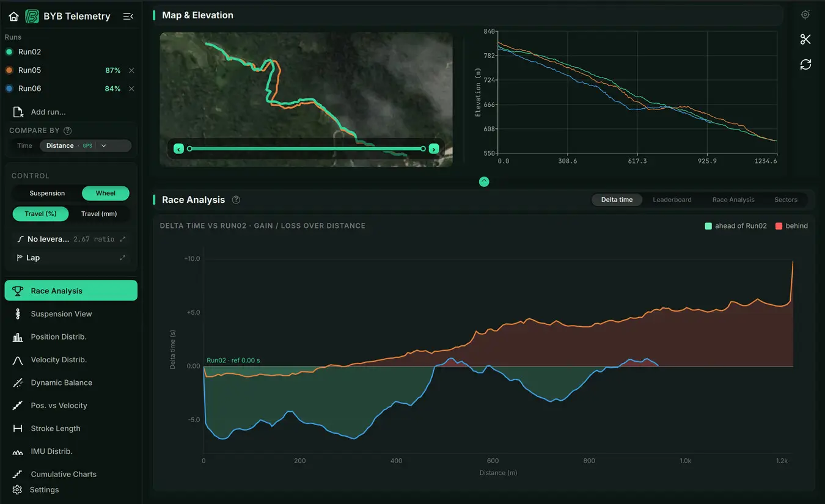Open Dynamic Balance page
The image size is (825, 504).
[x=71, y=383]
